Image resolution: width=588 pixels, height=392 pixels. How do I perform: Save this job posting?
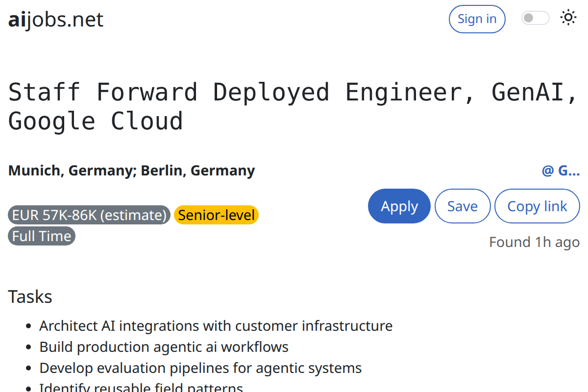point(463,206)
